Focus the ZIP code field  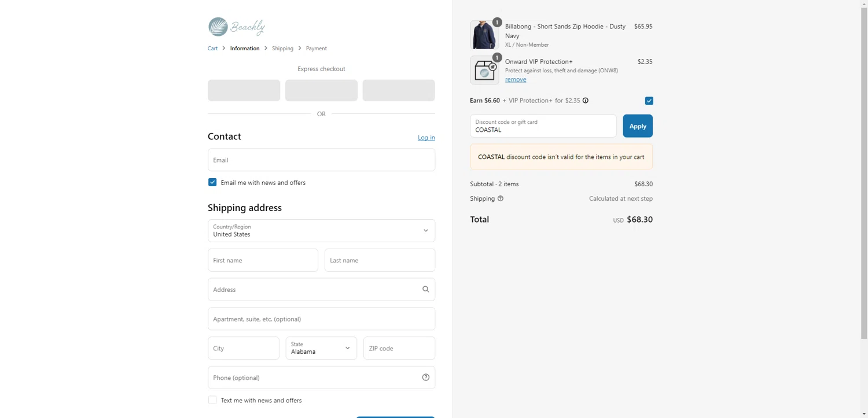click(x=399, y=348)
